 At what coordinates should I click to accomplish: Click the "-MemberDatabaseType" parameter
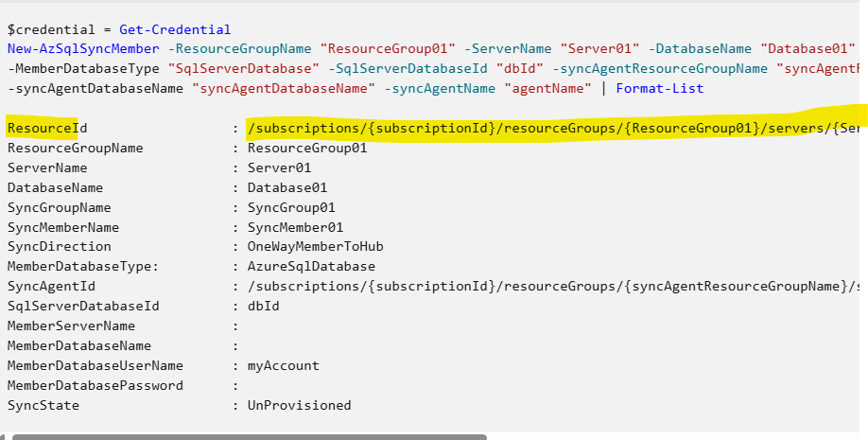(83, 69)
